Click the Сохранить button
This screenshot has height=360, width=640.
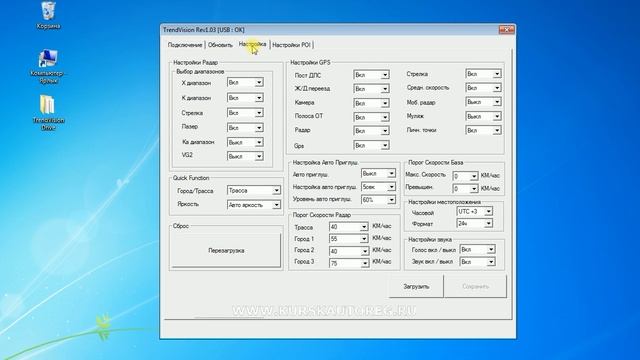(475, 286)
